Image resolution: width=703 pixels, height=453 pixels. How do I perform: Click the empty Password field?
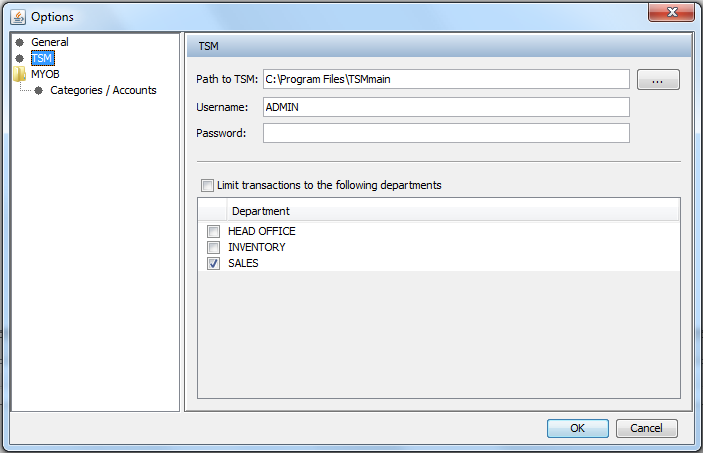tap(445, 133)
